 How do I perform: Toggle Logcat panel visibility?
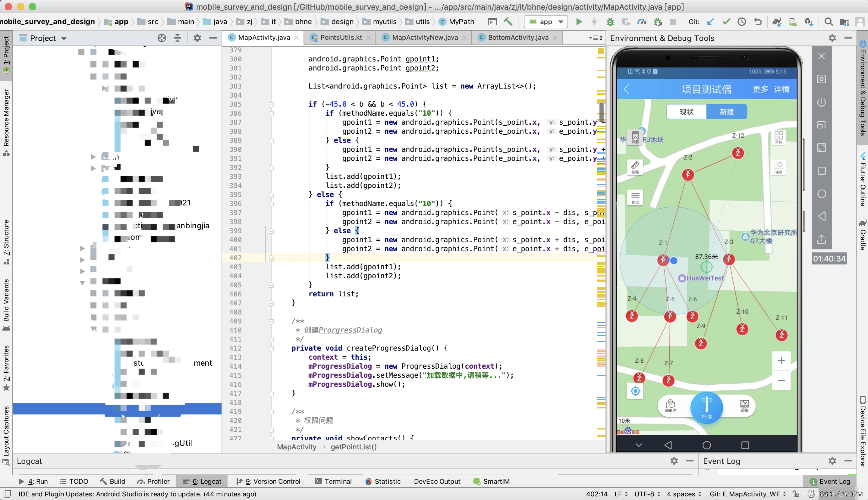(206, 481)
